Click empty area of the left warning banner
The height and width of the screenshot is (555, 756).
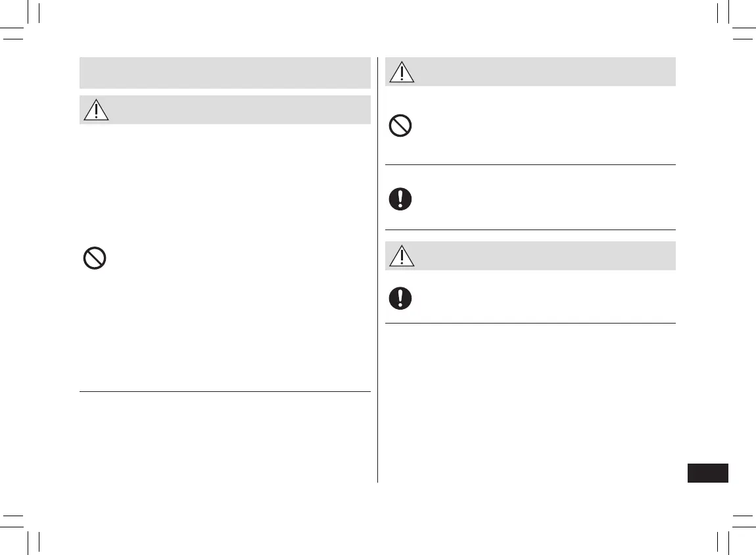point(237,110)
